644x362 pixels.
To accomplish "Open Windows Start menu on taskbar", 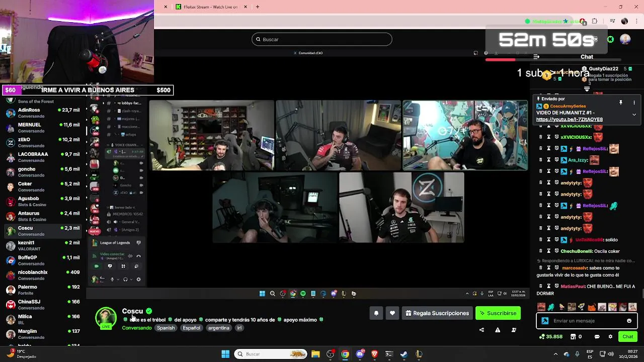I will pyautogui.click(x=225, y=354).
